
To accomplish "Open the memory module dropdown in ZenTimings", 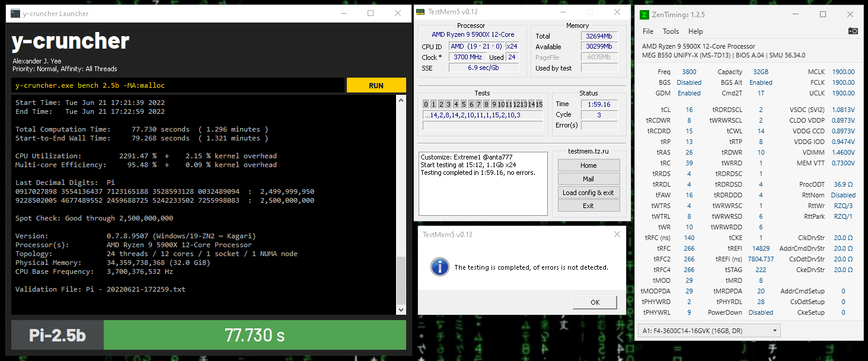I will click(710, 330).
